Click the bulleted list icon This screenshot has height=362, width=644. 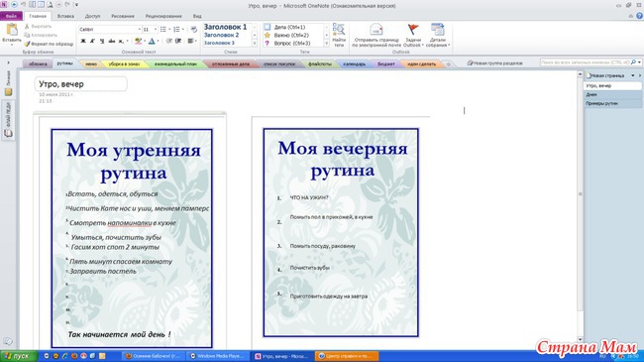point(163,29)
